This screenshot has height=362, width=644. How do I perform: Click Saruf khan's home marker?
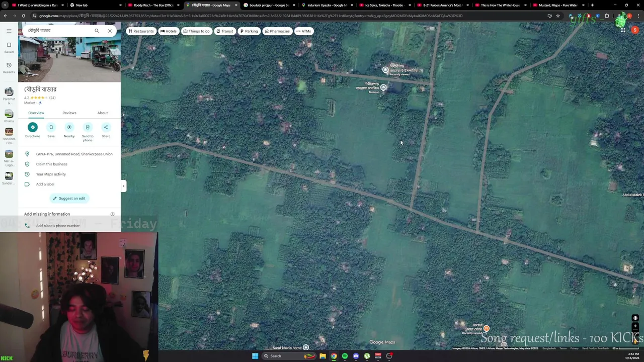(305, 347)
